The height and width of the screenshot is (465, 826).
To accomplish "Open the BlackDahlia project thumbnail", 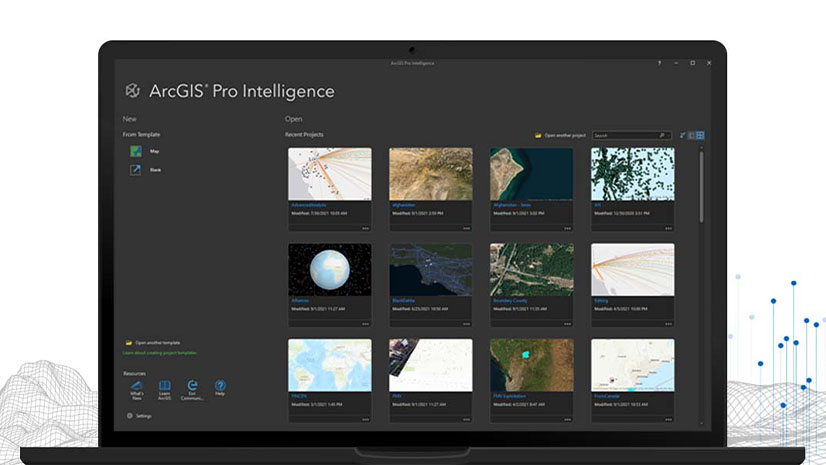I will tap(431, 269).
